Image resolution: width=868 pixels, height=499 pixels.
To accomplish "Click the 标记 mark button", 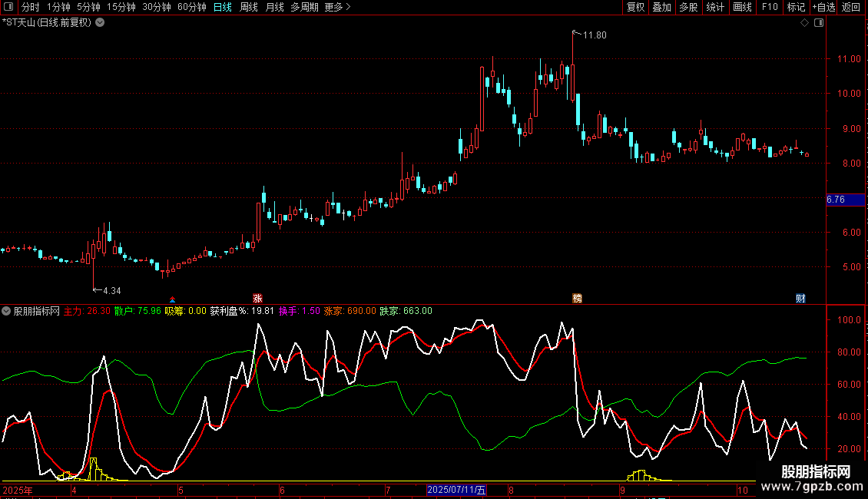I will point(796,7).
